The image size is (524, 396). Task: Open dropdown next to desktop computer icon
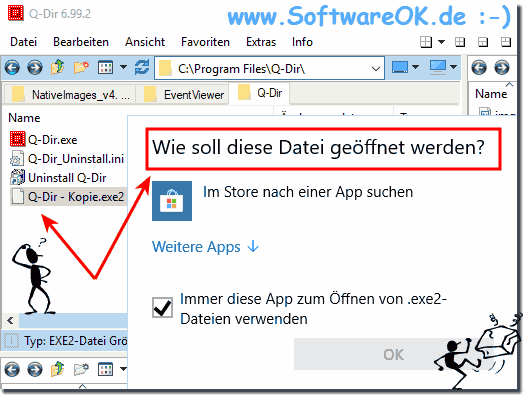[x=453, y=67]
